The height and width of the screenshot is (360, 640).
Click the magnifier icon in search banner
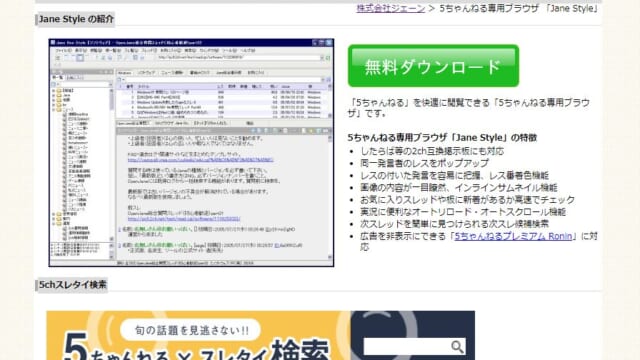[x=457, y=347]
